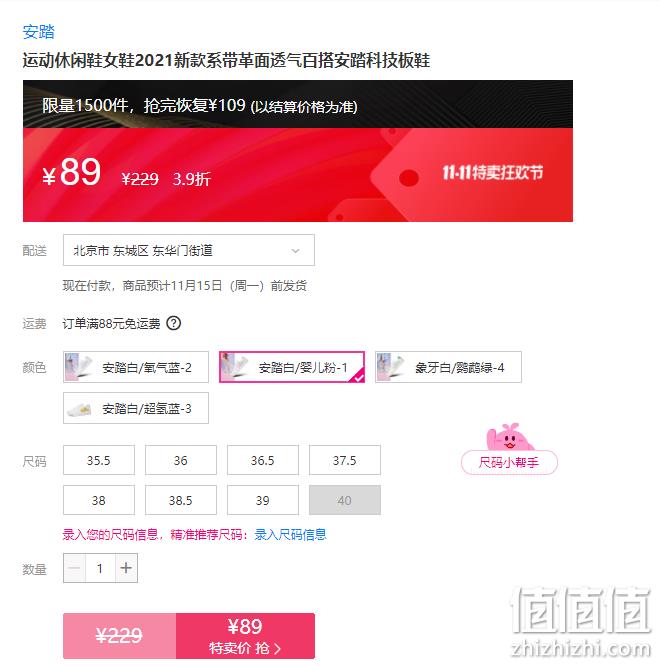Viewport: 660px width, 666px height.
Task: Click the ¥89 特卖价 抢 button
Action: point(245,636)
